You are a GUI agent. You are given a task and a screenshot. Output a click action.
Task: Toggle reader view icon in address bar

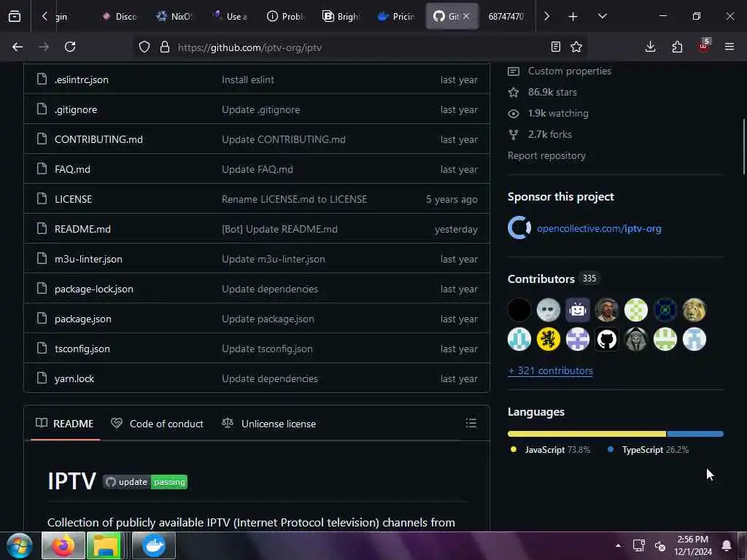555,47
